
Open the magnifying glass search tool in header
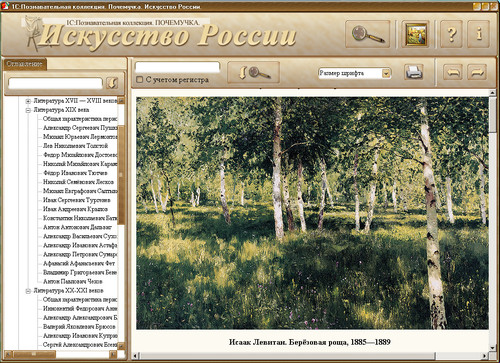pos(368,34)
